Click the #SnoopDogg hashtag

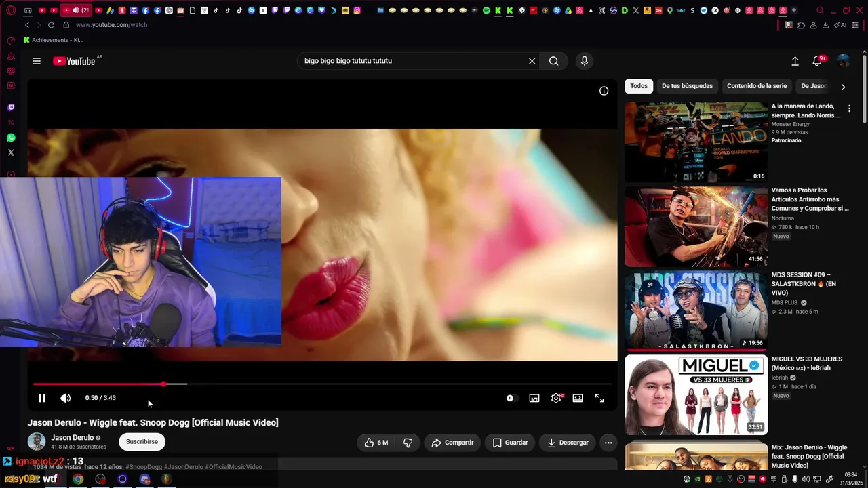[x=144, y=467]
